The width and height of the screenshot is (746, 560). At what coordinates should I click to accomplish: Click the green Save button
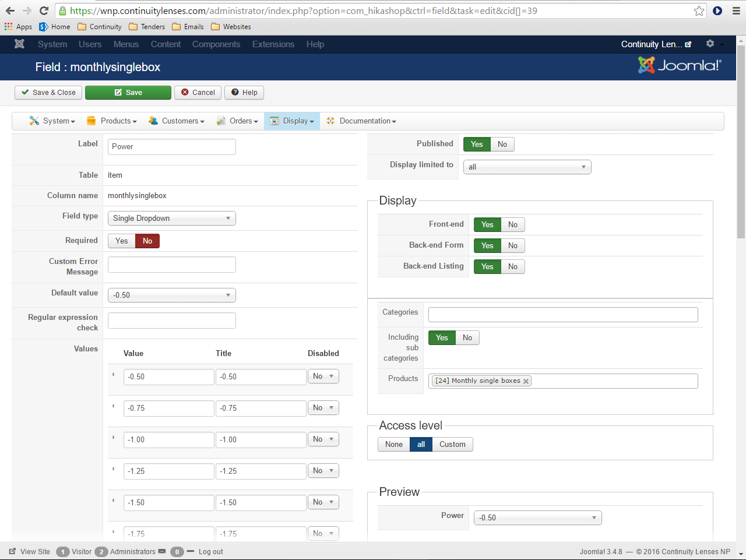[128, 93]
